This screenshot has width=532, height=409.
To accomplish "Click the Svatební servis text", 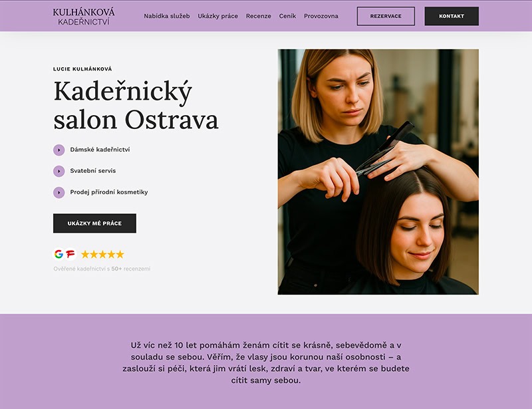I will pos(93,171).
